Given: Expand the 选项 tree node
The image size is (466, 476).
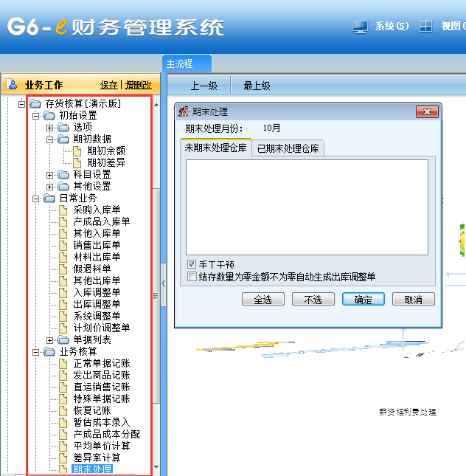Looking at the screenshot, I should (50, 128).
